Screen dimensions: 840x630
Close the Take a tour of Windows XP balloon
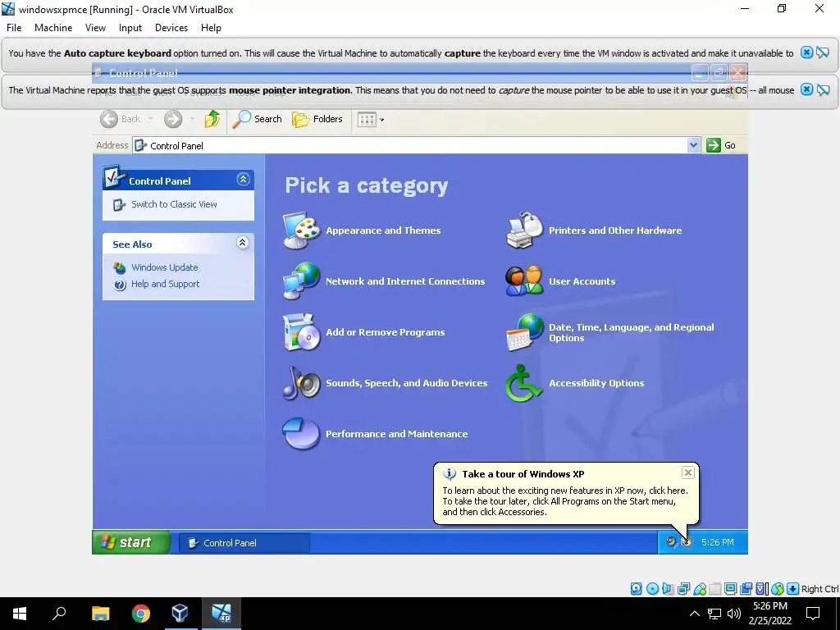(x=688, y=472)
